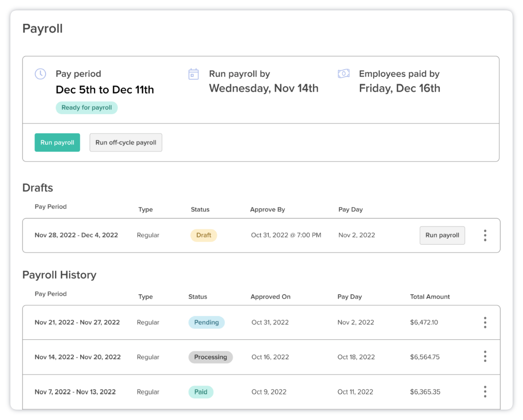Click approve-by time Oct 31, 2022 @ 7:00 PM
Viewport: 523px width, 420px height.
pos(286,235)
